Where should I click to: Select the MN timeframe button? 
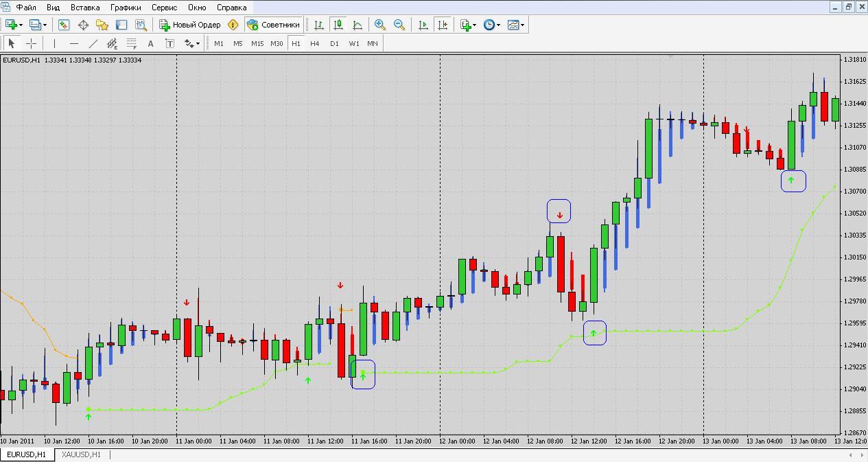point(373,43)
